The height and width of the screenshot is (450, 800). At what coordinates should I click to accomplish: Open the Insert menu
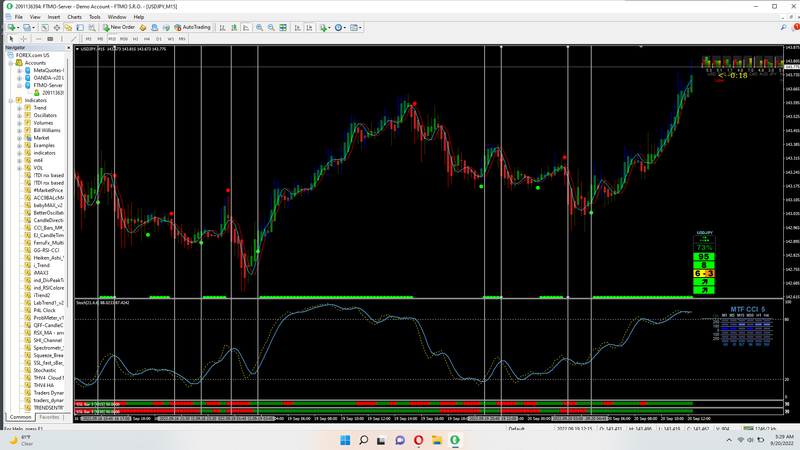tap(53, 17)
